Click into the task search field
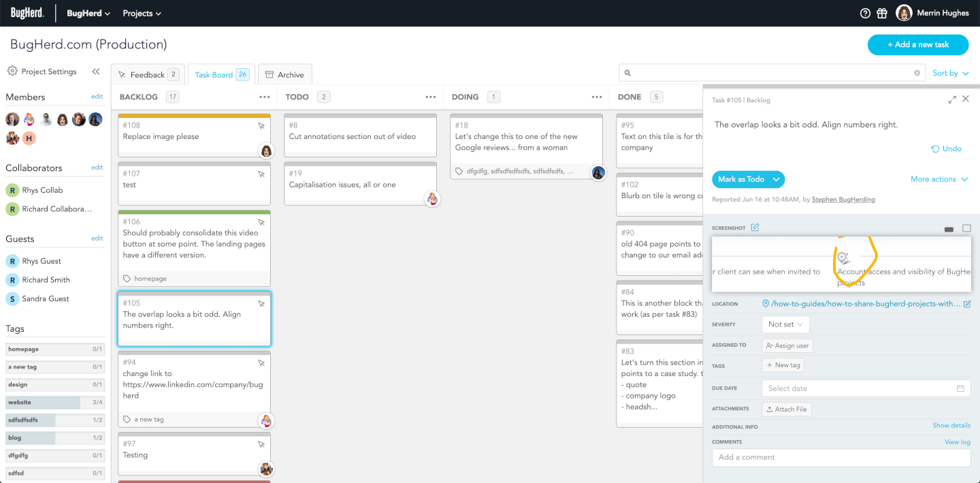The width and height of the screenshot is (980, 483). pos(772,73)
